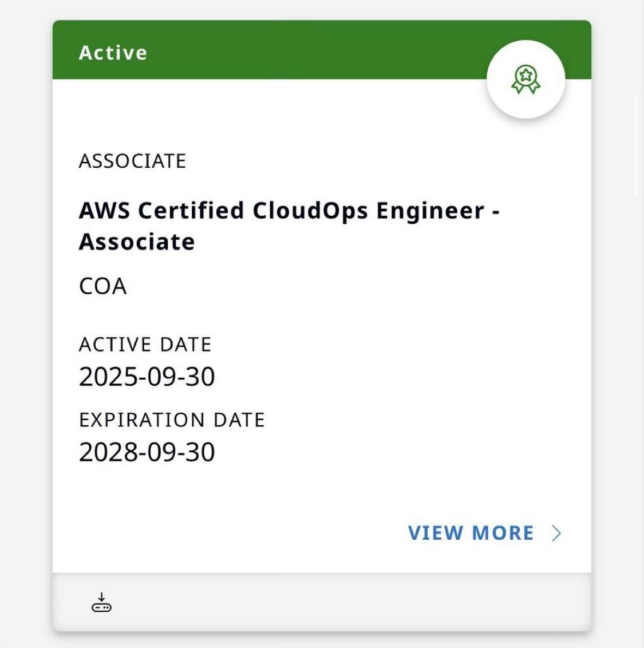Select the 2028-09-30 expiration date value
The width and height of the screenshot is (644, 648).
pos(147,452)
